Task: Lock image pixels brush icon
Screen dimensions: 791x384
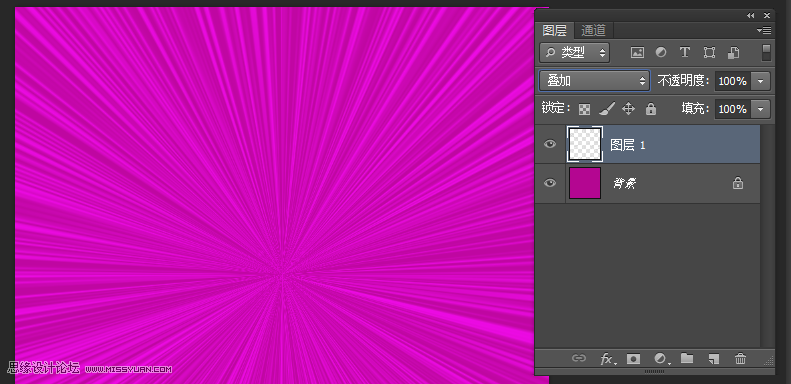Action: (x=607, y=108)
